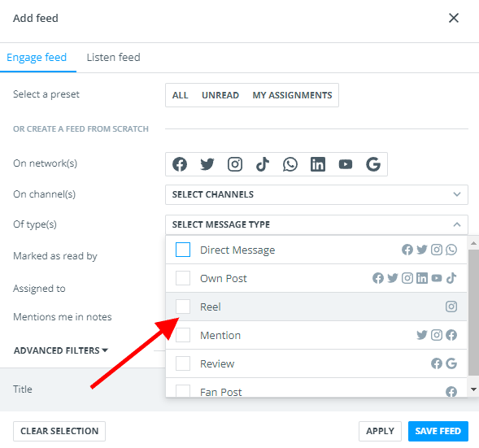This screenshot has width=479, height=448.
Task: Select Twitter in the network filter
Action: point(207,164)
